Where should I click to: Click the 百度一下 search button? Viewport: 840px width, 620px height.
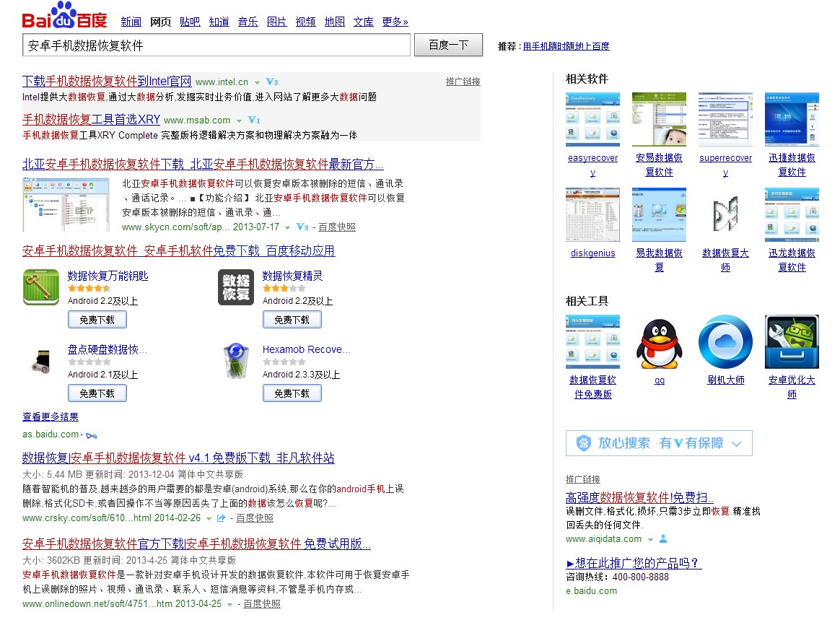[x=449, y=44]
